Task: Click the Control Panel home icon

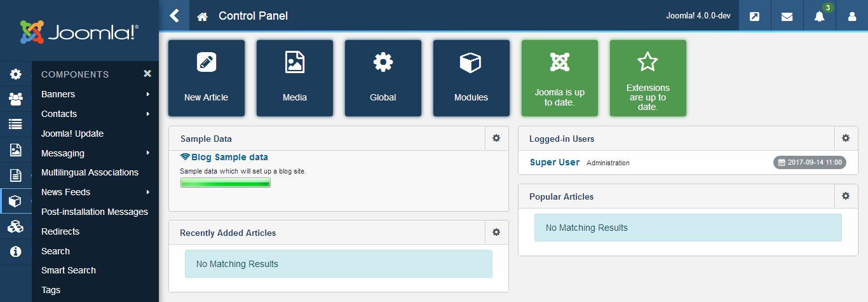Action: click(203, 17)
